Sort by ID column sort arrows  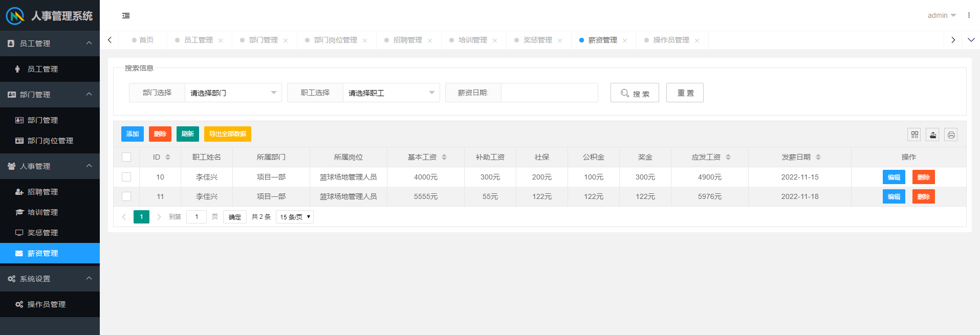click(168, 157)
